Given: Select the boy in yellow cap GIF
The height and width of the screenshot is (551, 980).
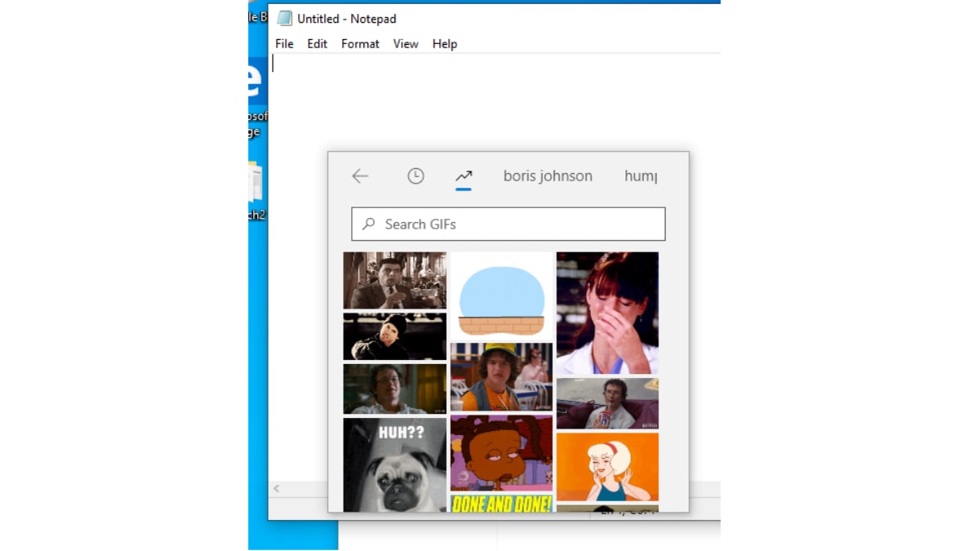Looking at the screenshot, I should tap(501, 377).
